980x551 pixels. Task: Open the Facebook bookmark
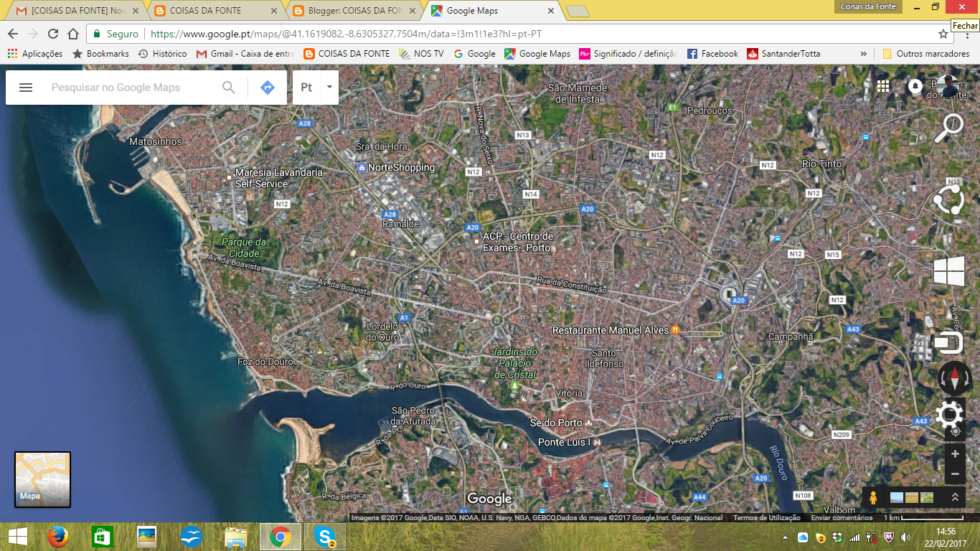pos(712,54)
